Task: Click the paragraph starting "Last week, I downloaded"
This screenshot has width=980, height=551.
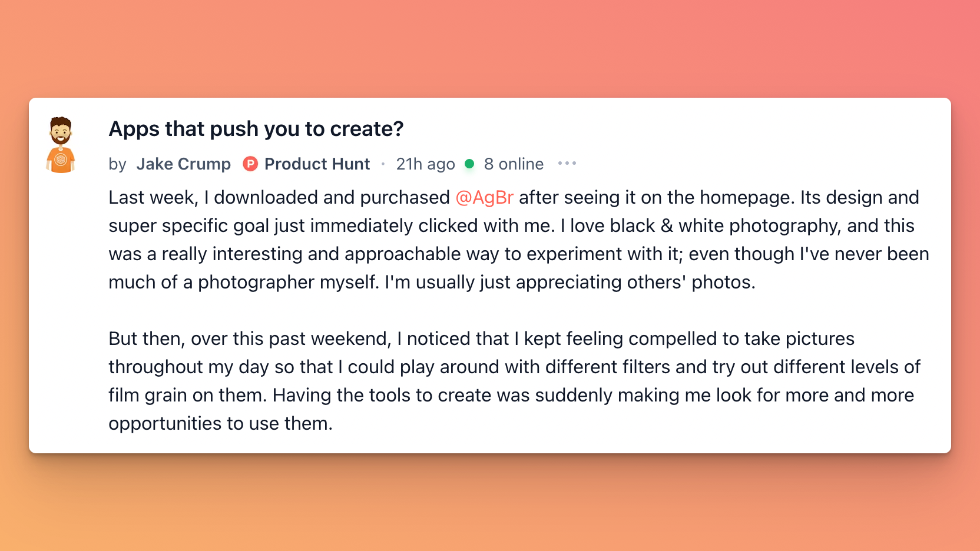Action: point(519,240)
